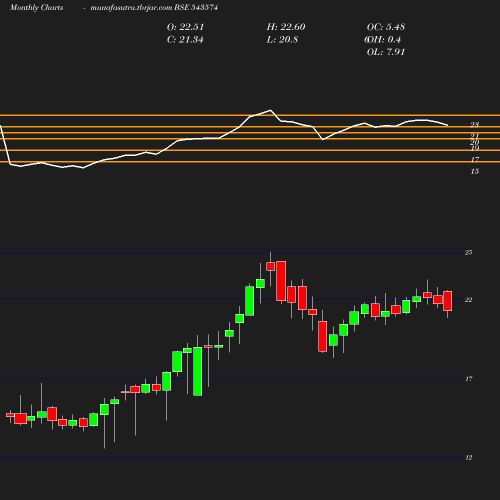The height and width of the screenshot is (500, 500).
Task: Click line chart axis label 23
Action: pyautogui.click(x=474, y=125)
